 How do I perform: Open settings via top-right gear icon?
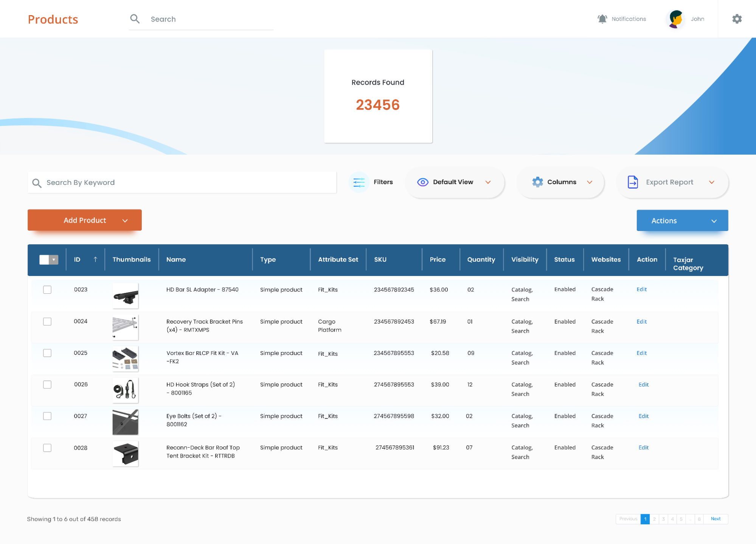[x=736, y=19]
